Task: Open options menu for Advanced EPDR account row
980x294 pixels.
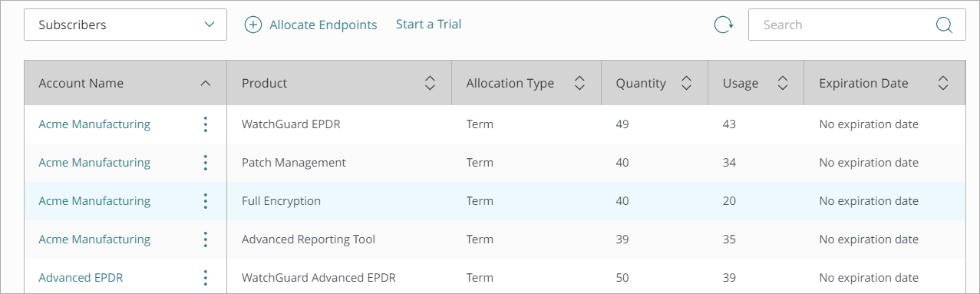Action: 205,277
